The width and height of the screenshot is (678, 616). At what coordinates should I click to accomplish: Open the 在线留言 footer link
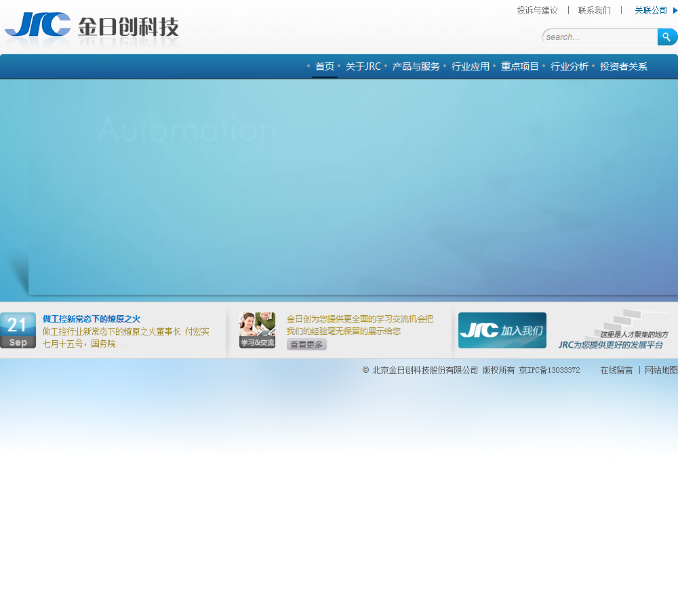tap(616, 370)
